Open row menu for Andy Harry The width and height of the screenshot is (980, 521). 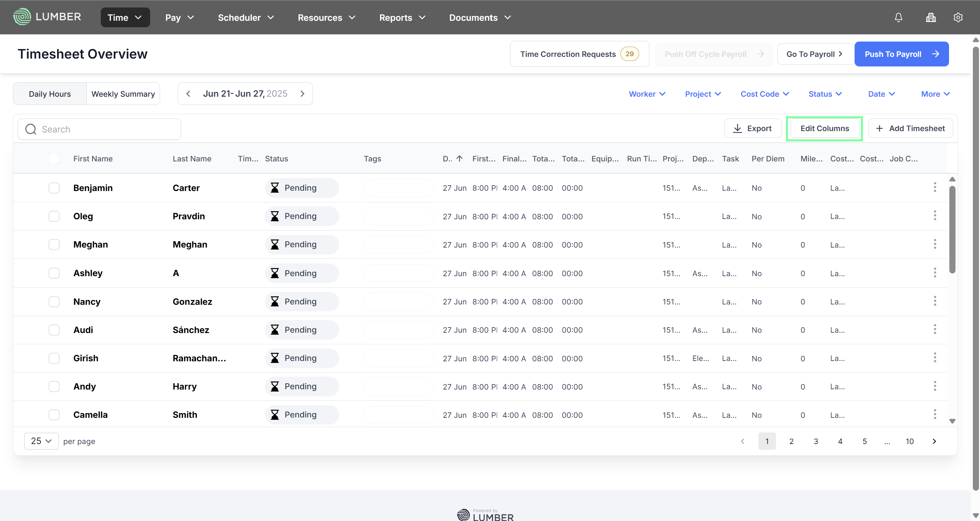coord(935,386)
